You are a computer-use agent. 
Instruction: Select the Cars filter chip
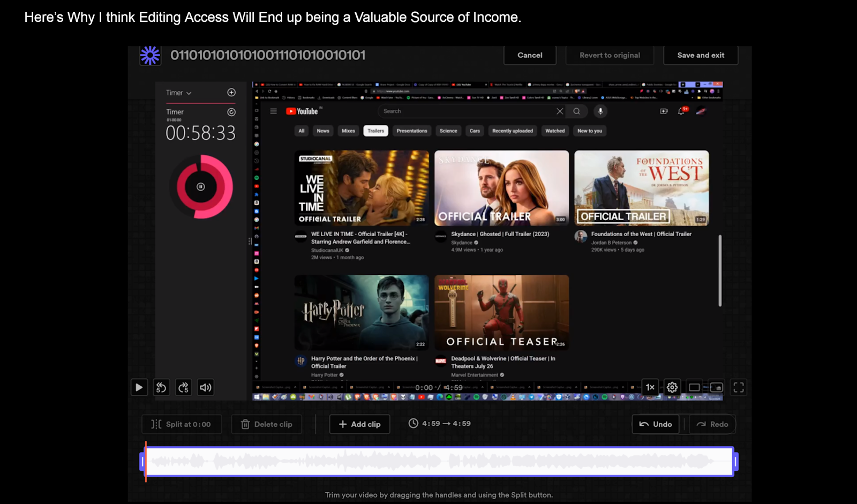coord(475,131)
